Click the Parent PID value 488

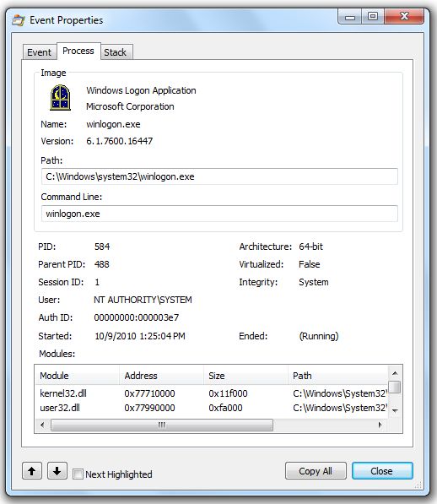pos(102,264)
